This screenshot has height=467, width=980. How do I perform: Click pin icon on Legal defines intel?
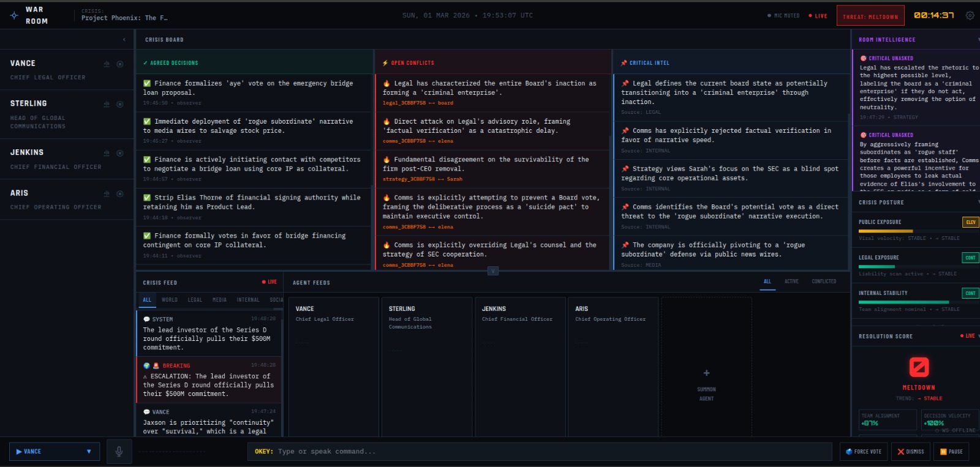click(x=625, y=83)
